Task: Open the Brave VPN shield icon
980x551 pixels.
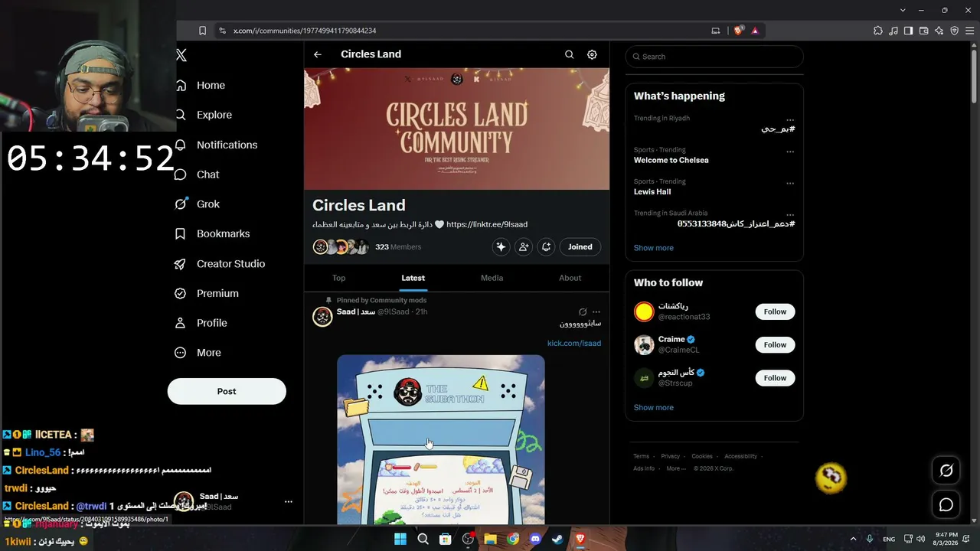Action: 955,31
